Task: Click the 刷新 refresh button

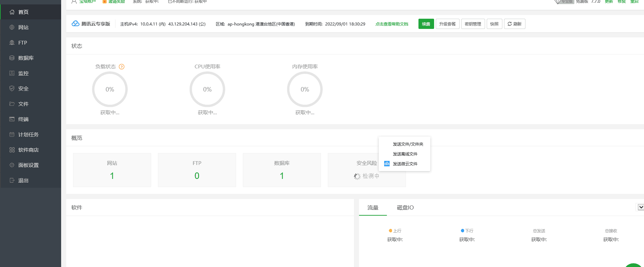Action: pyautogui.click(x=515, y=24)
